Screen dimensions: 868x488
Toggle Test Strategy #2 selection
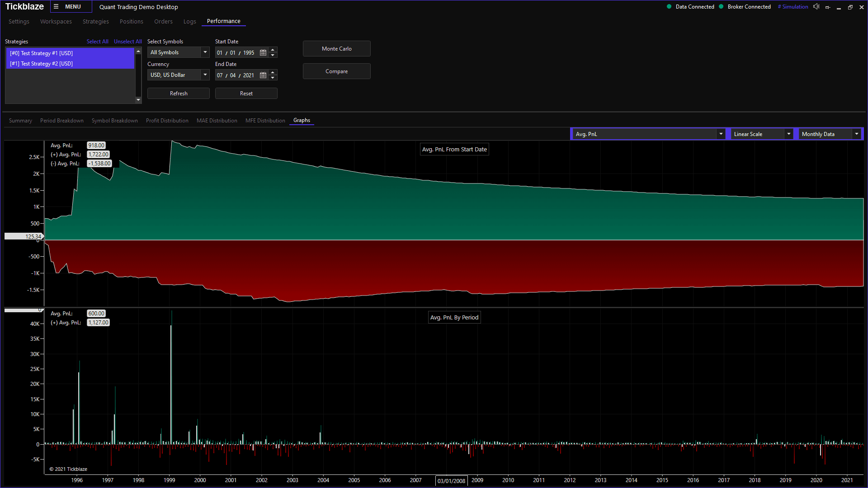pyautogui.click(x=42, y=64)
